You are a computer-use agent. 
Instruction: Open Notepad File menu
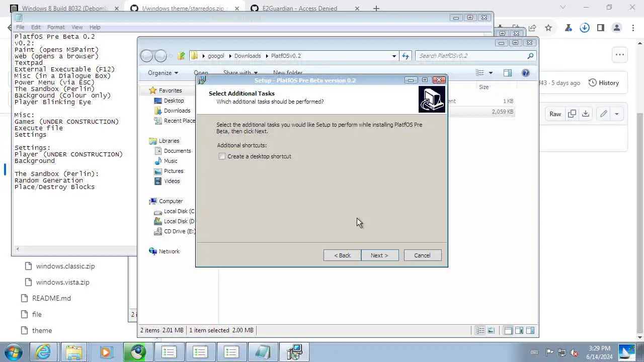coord(20,27)
